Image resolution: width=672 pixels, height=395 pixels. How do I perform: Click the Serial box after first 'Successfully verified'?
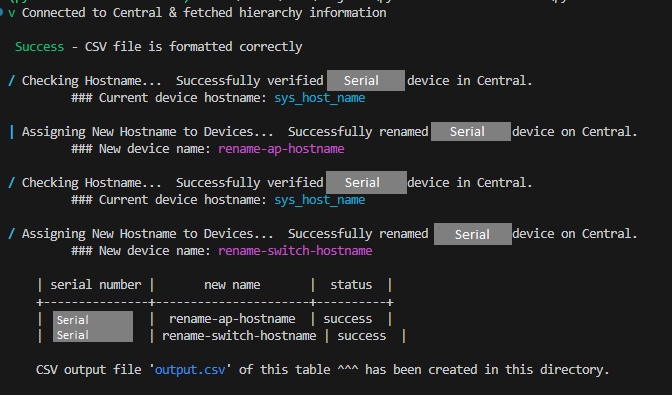click(366, 81)
